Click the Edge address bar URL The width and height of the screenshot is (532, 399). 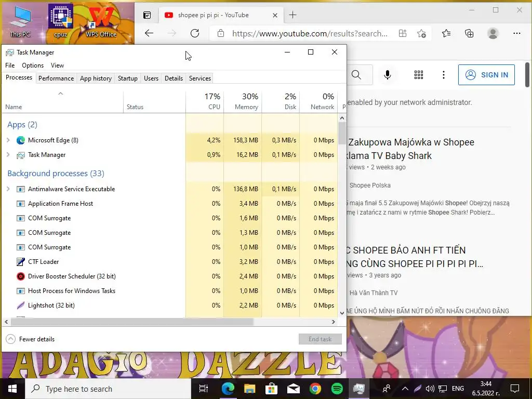(x=310, y=33)
